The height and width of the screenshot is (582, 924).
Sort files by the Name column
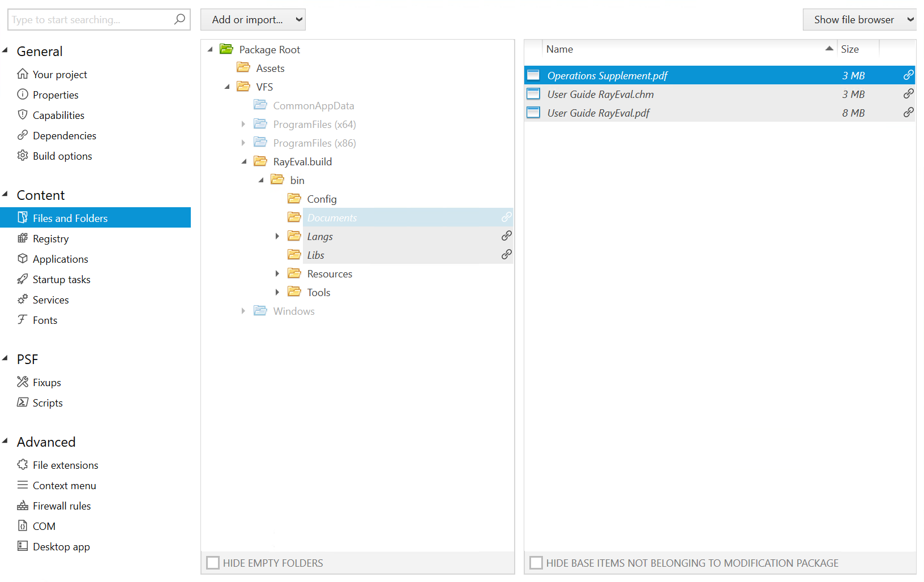[560, 49]
